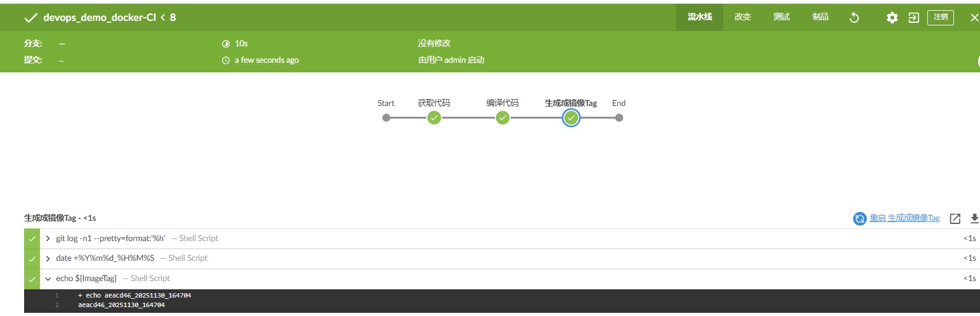980x316 pixels.
Task: Expand the date shell script step
Action: click(x=48, y=258)
